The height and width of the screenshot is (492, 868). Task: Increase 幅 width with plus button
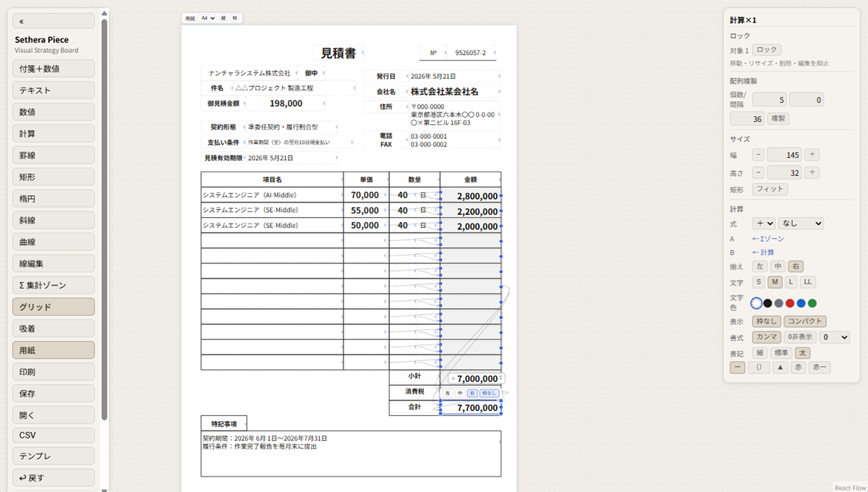[812, 154]
